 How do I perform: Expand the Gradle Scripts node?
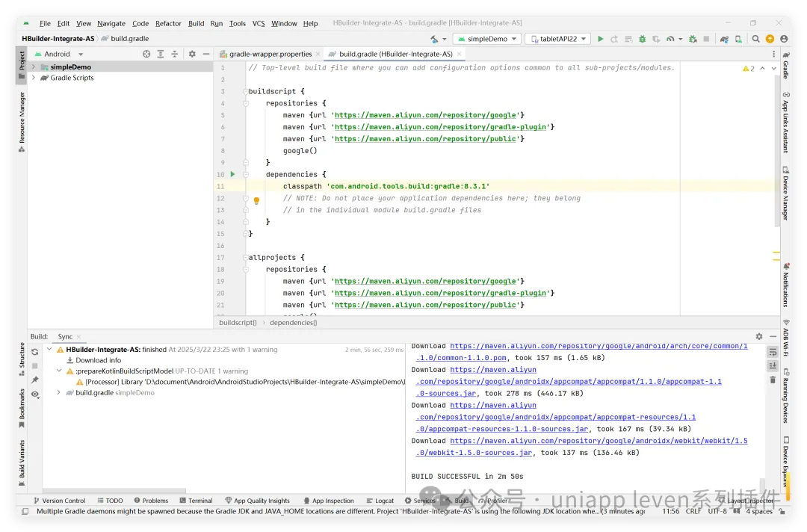coord(34,78)
